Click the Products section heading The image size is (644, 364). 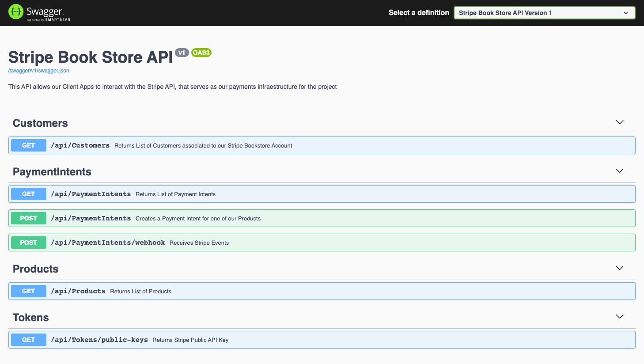tap(35, 269)
